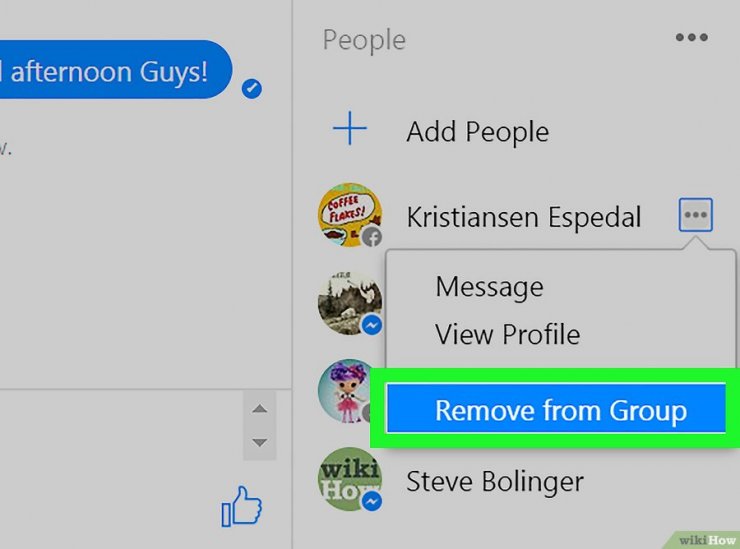Select Steve Bolinger in the people list
The height and width of the screenshot is (549, 740).
click(495, 481)
